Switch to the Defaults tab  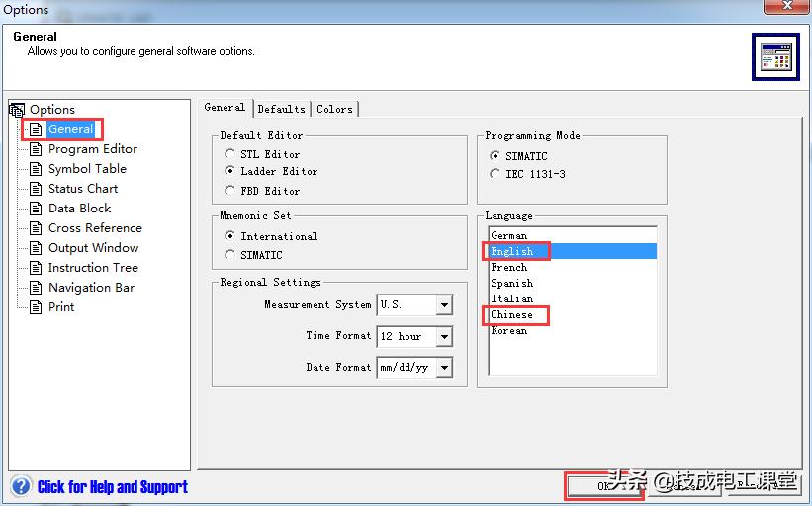point(282,109)
